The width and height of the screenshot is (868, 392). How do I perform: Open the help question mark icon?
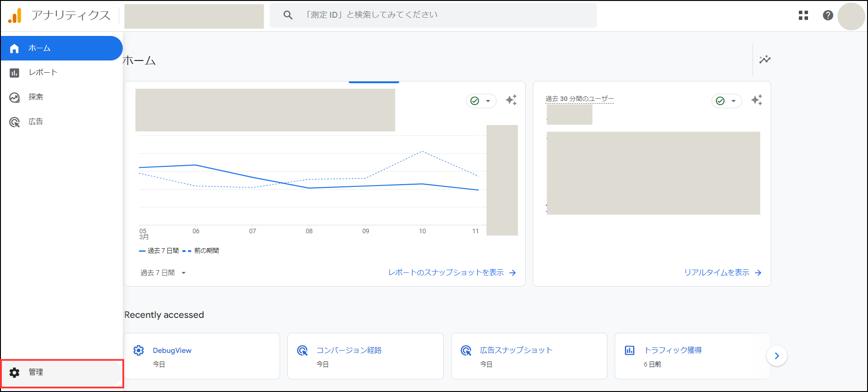click(828, 15)
